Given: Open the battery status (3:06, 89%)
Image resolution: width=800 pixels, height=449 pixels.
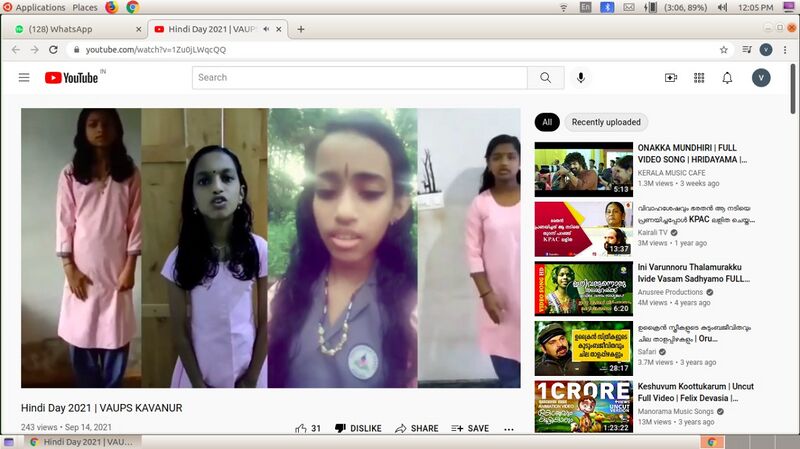Looking at the screenshot, I should coord(676,7).
